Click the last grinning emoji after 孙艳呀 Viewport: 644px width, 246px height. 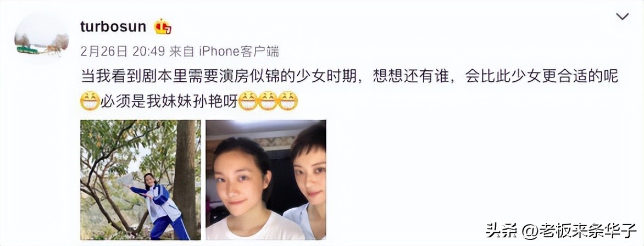click(288, 100)
